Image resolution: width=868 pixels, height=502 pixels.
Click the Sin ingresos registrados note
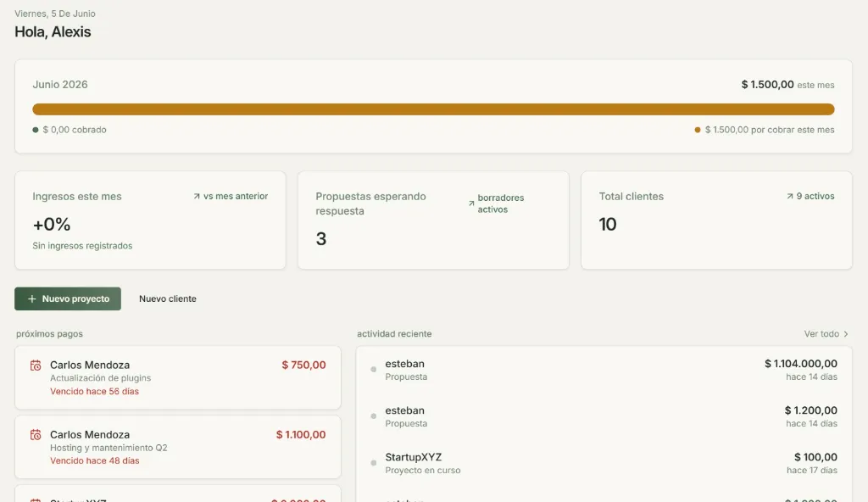[82, 245]
